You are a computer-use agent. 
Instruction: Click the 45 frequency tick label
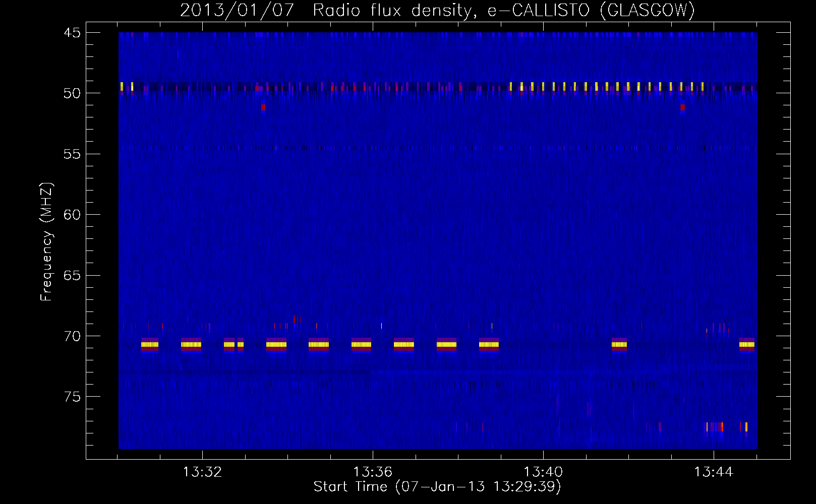click(72, 33)
